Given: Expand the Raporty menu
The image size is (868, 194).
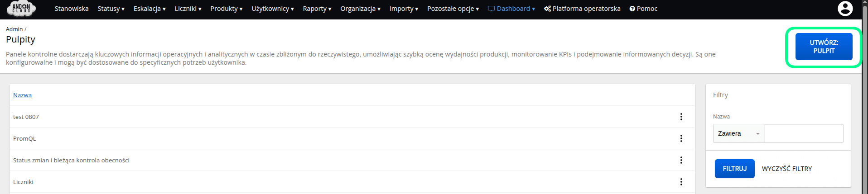Looking at the screenshot, I should 317,9.
